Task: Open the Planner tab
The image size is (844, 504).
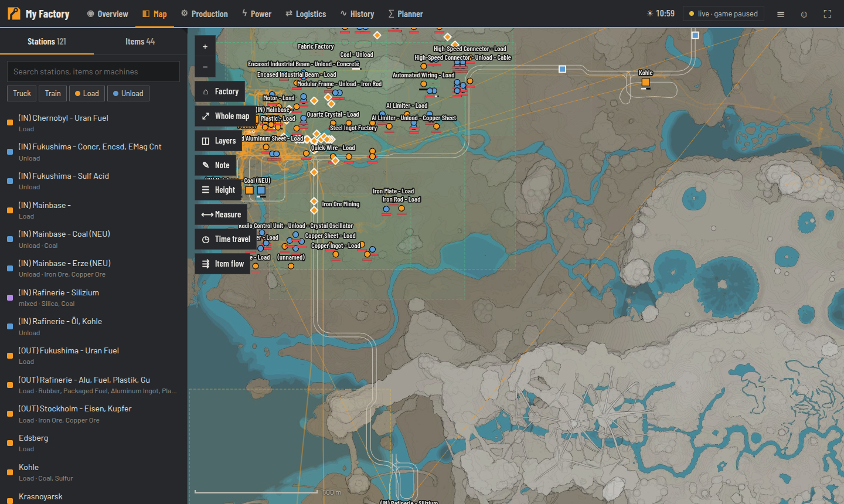Action: (406, 14)
